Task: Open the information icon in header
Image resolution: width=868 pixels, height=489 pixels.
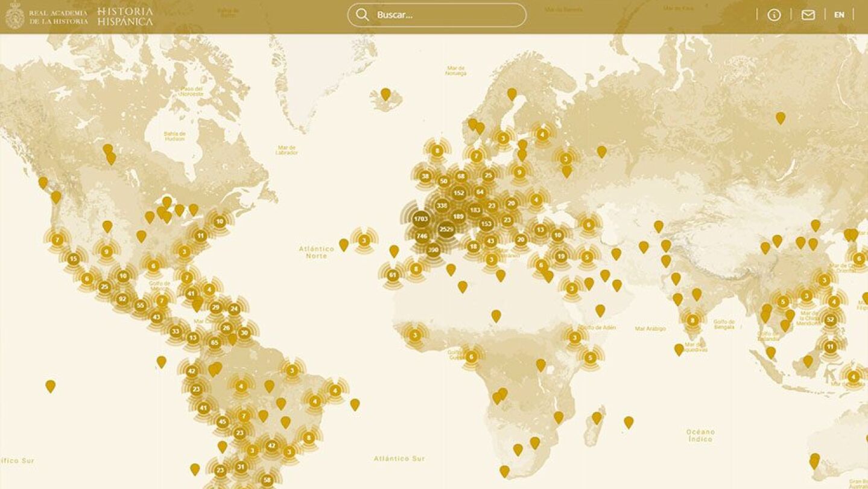Action: coord(774,15)
